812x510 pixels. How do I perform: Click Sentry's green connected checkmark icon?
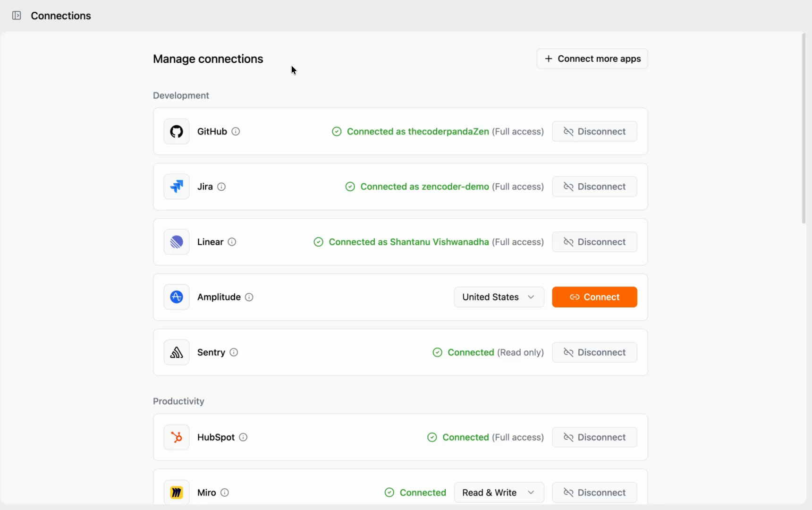point(438,352)
